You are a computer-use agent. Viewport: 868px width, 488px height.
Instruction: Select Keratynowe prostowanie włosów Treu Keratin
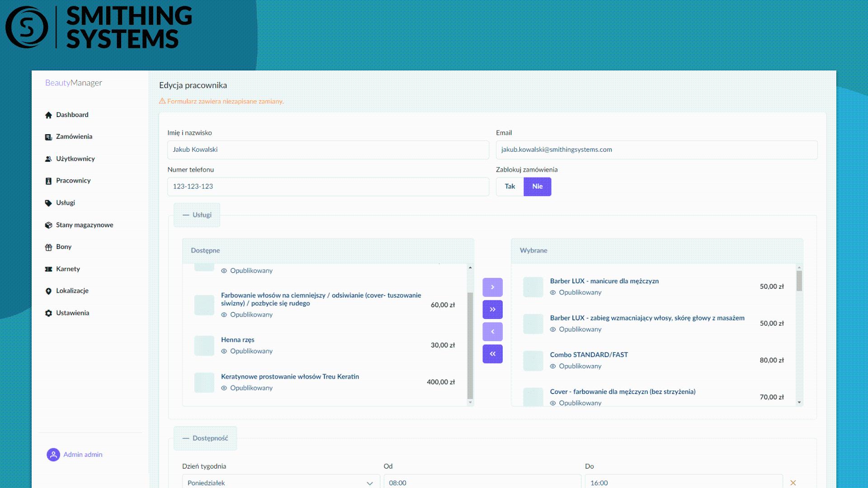[x=325, y=382]
